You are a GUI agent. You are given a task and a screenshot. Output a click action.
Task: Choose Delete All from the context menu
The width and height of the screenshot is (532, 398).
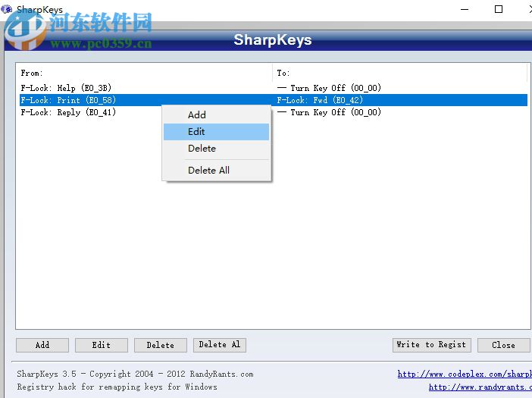(217, 170)
